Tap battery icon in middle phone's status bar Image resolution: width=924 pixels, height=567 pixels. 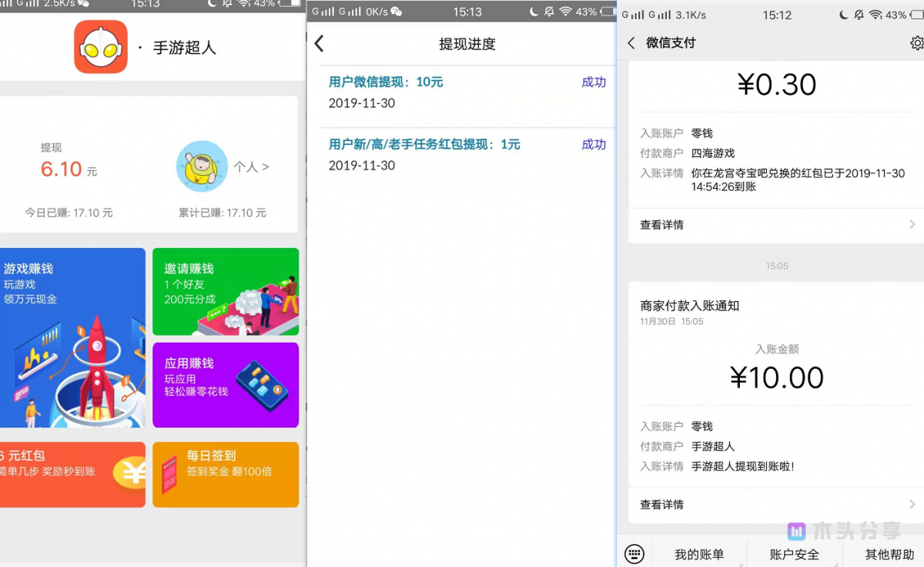[608, 12]
